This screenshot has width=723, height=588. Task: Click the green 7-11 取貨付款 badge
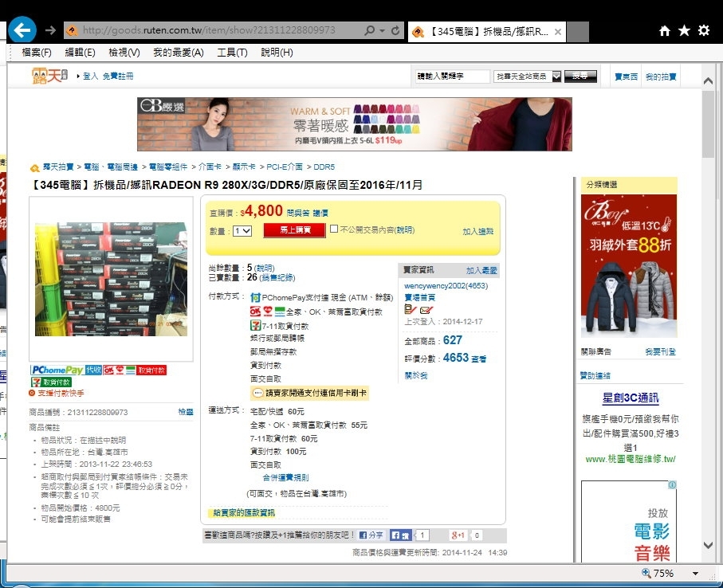tap(51, 382)
